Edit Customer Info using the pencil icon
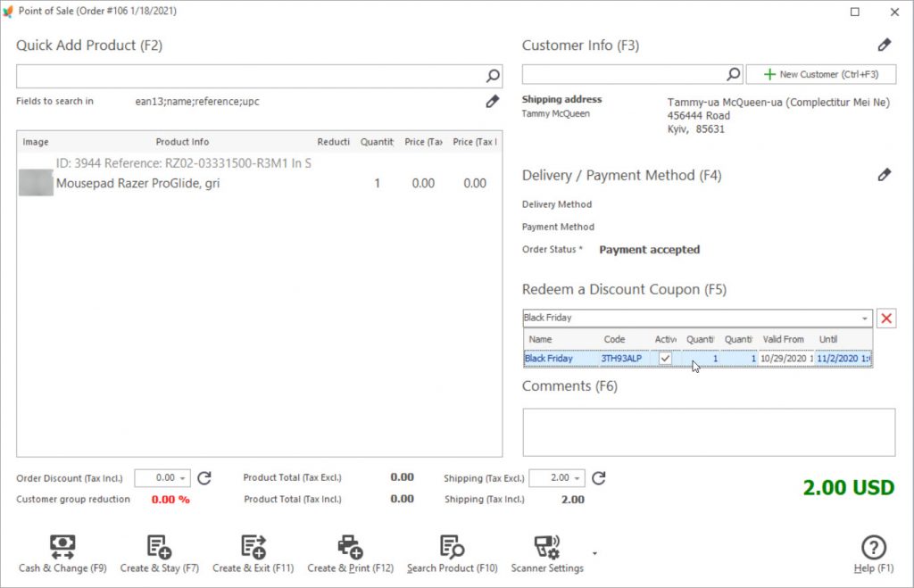Viewport: 914px width, 588px height. [x=885, y=44]
